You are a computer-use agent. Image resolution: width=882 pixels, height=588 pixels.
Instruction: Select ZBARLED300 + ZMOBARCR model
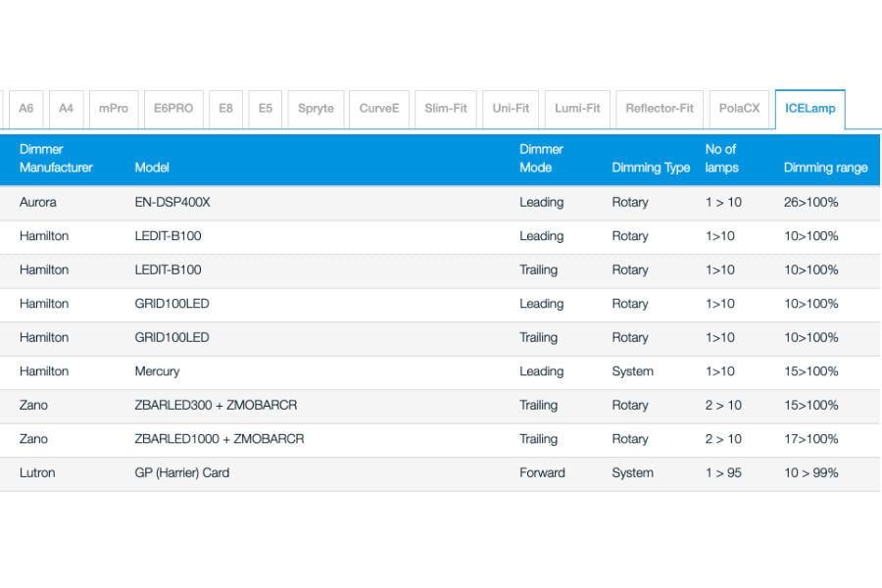click(x=216, y=405)
